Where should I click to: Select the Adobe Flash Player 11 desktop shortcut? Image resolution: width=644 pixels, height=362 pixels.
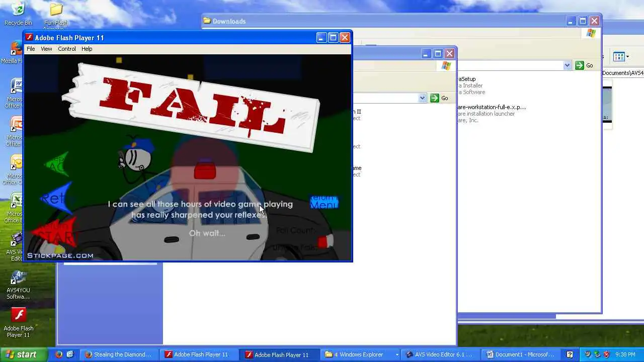[x=19, y=323]
